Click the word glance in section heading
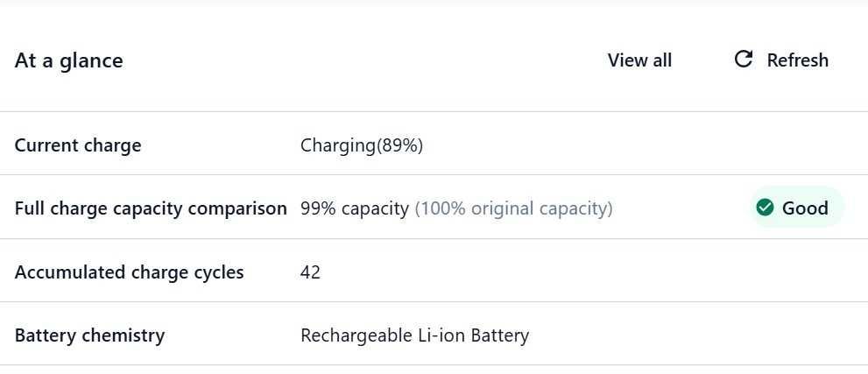 [95, 60]
